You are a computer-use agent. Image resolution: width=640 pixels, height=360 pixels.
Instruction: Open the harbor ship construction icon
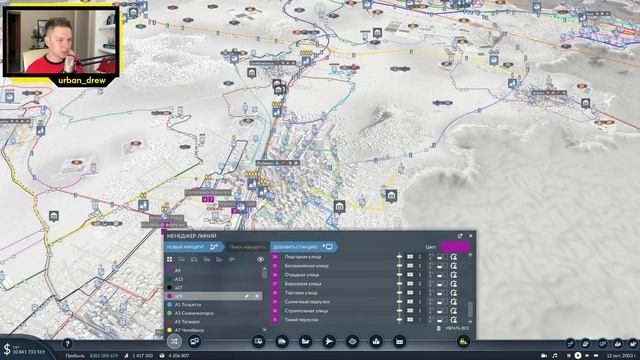click(305, 341)
